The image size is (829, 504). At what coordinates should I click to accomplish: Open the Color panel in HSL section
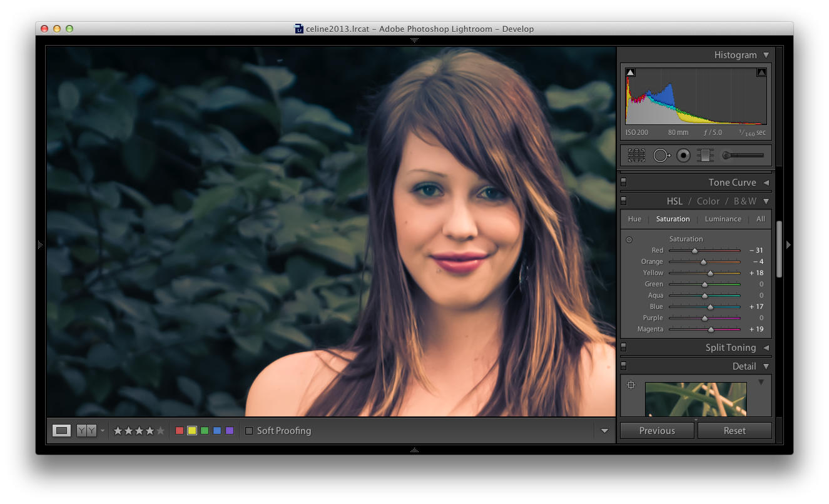pyautogui.click(x=708, y=201)
